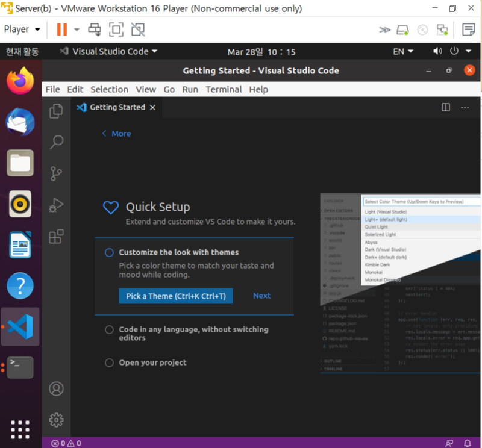
Task: Click the 'Open your project' step title
Action: (153, 362)
